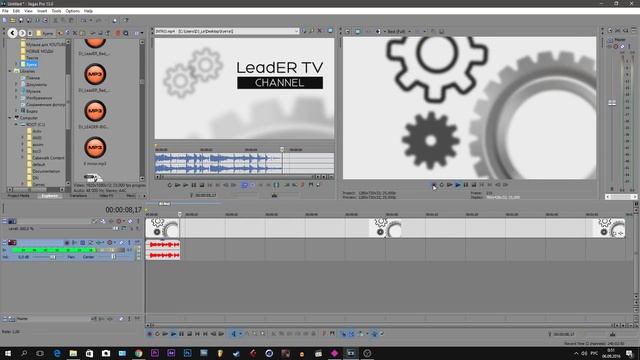Click the Play button in trimmer transport
The height and width of the screenshot is (360, 640).
coord(186,185)
